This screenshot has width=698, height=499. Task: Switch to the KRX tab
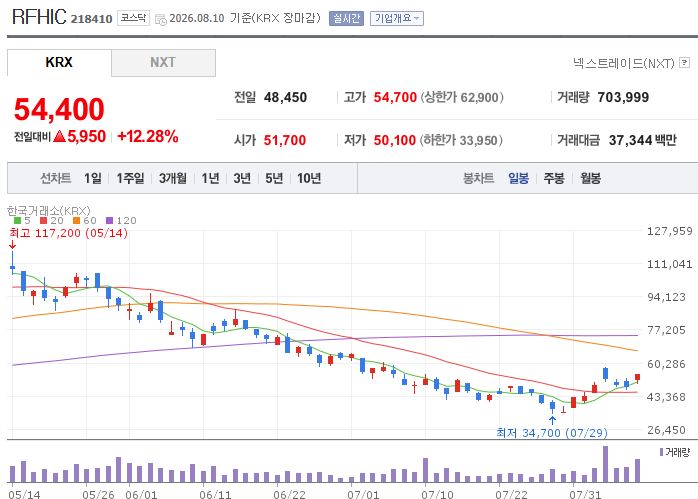click(59, 63)
